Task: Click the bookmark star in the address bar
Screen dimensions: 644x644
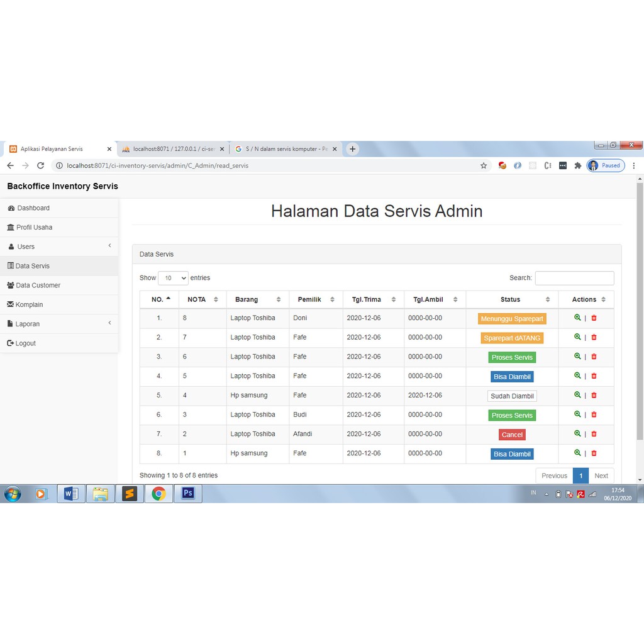Action: pyautogui.click(x=484, y=165)
